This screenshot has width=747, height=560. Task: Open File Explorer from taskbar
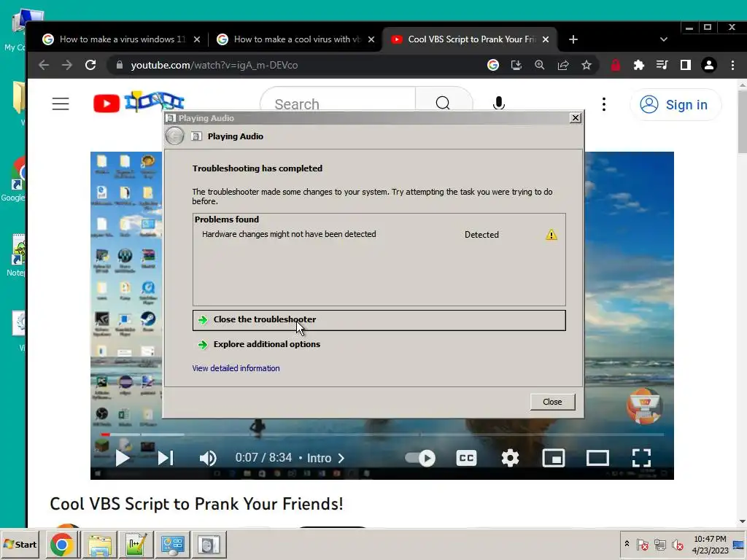coord(100,544)
